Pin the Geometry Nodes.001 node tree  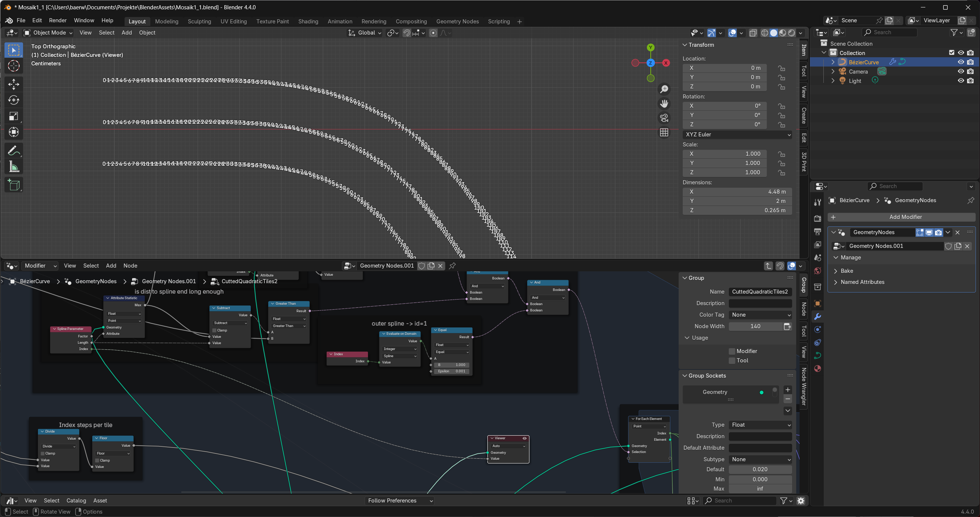(452, 266)
